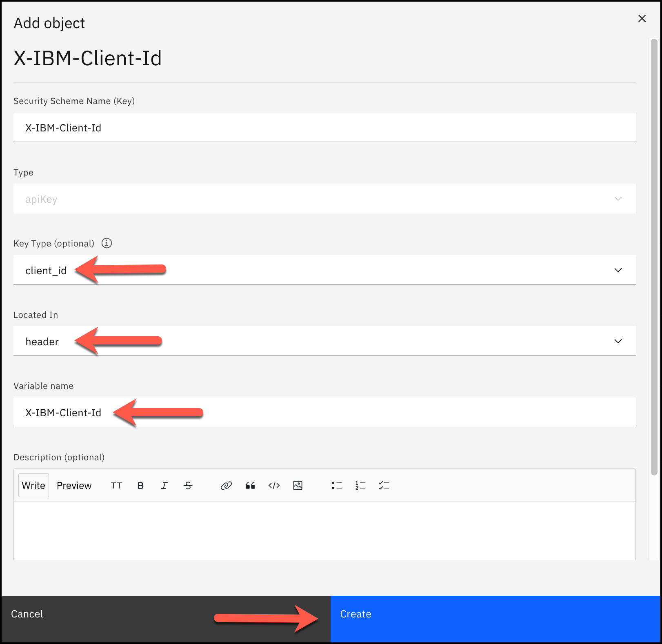Click the Description (optional) label
662x644 pixels.
(x=59, y=457)
